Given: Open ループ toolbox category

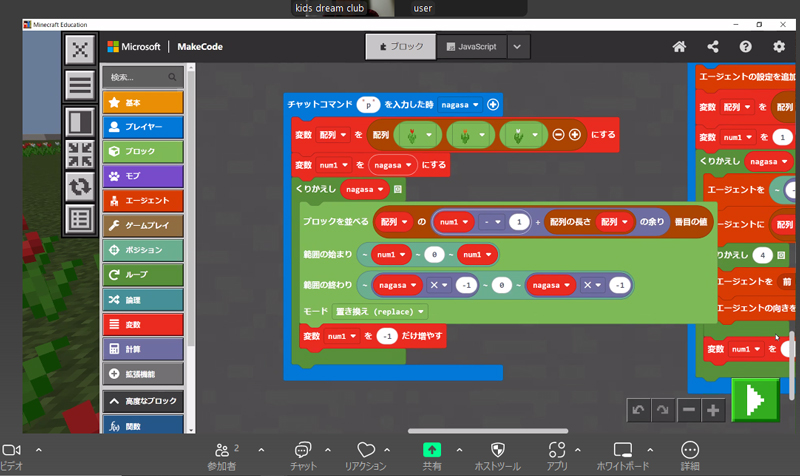Looking at the screenshot, I should (x=143, y=274).
